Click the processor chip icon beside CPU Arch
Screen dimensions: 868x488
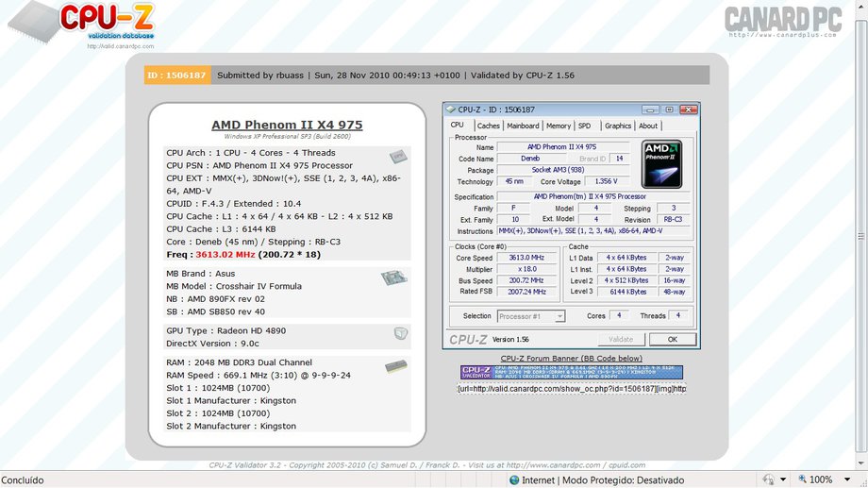click(396, 156)
